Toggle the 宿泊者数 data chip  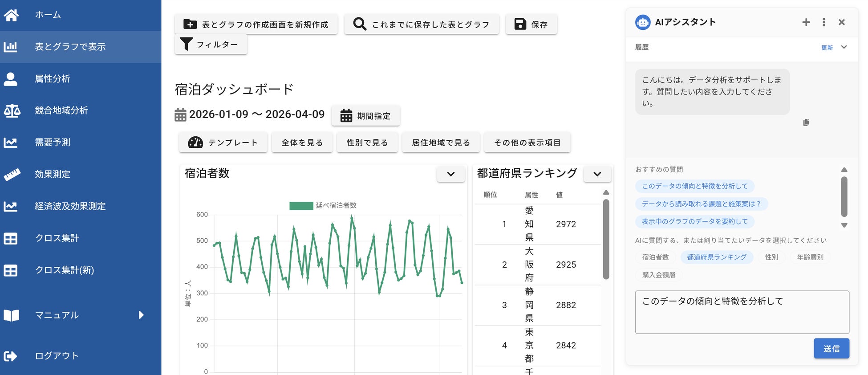(655, 257)
